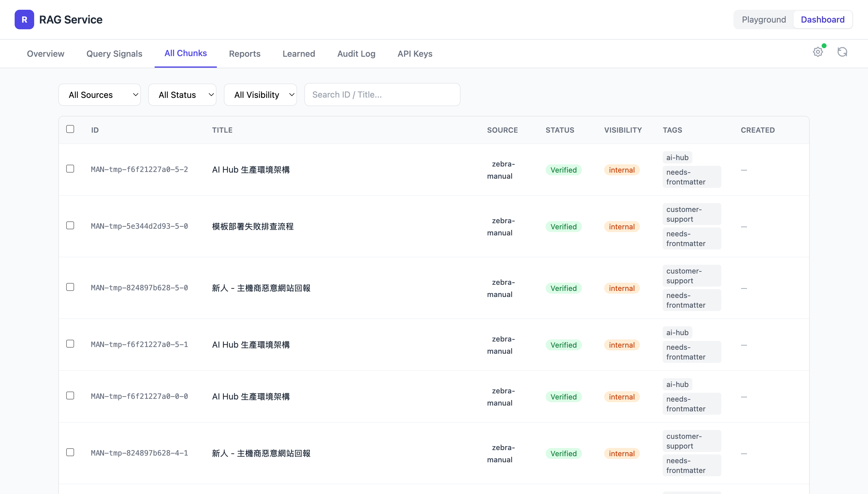The width and height of the screenshot is (868, 494).
Task: Click the ai-hub tag in first row
Action: coord(677,157)
